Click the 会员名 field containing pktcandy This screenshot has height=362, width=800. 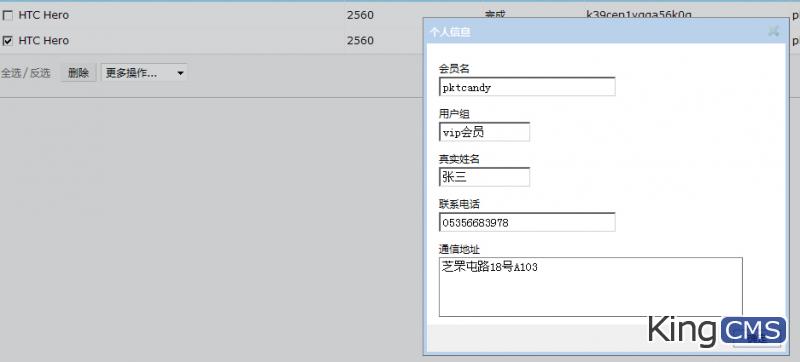coord(527,87)
